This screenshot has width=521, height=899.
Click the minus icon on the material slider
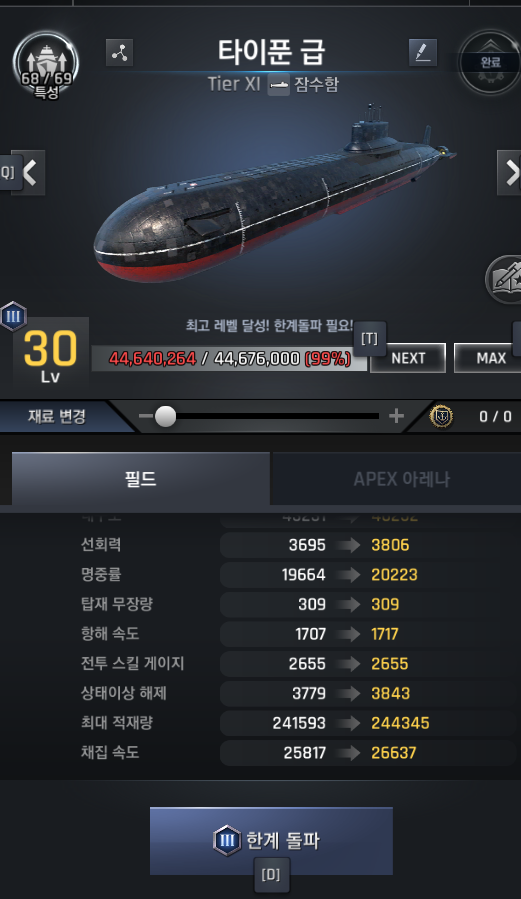pos(146,416)
